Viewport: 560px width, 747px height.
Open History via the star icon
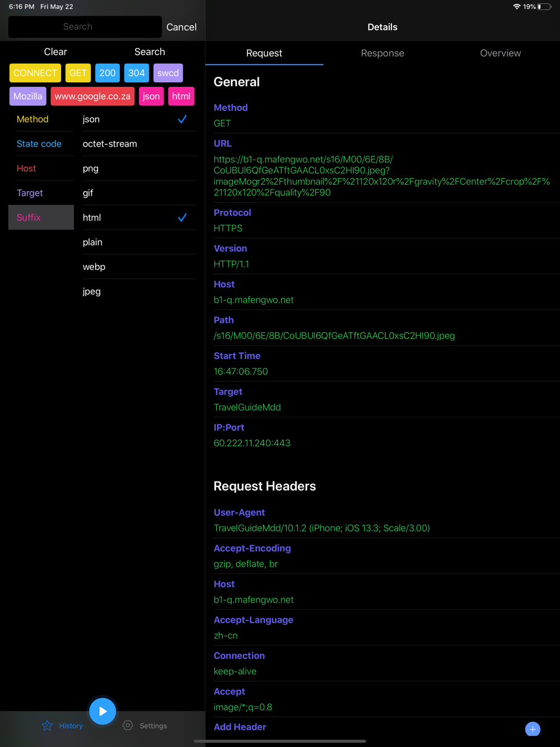(48, 726)
